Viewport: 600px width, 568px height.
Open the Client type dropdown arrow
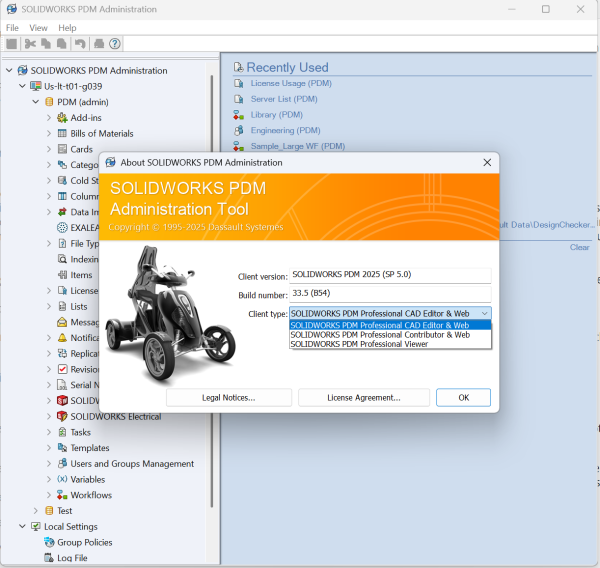484,313
